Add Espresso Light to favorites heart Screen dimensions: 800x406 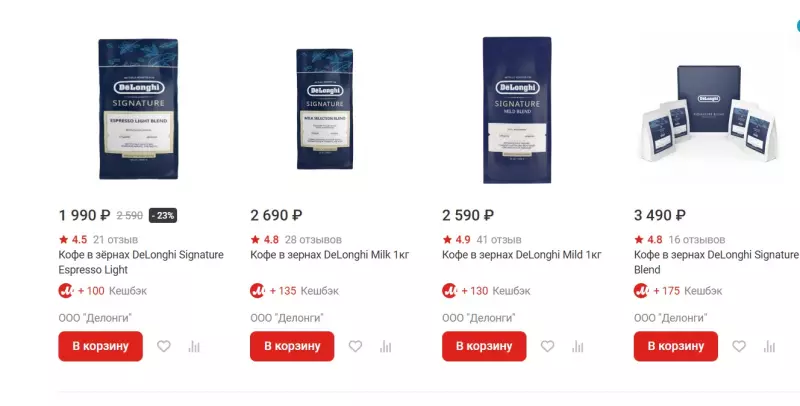click(x=164, y=346)
